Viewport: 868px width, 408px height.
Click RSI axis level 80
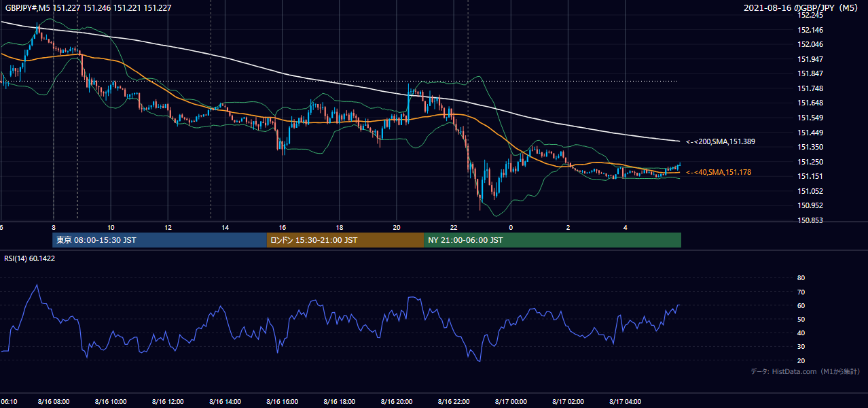tap(801, 278)
